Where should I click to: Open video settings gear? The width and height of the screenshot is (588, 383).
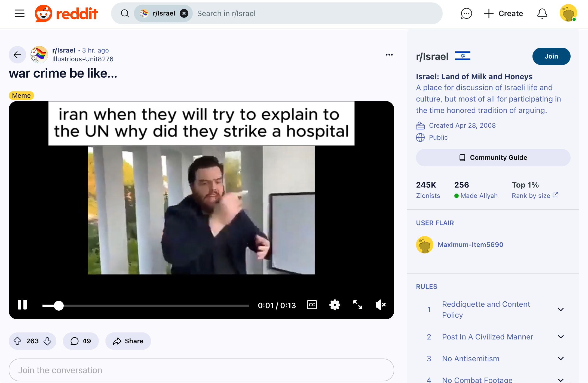(335, 305)
